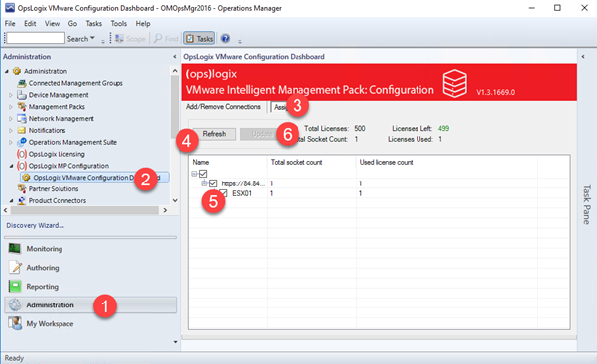
Task: Toggle the https://84.84... connection checkbox
Action: pos(213,183)
